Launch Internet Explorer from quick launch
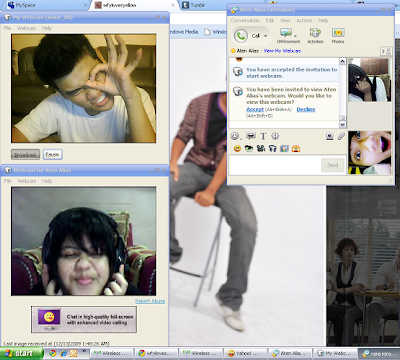Viewport: 400px width, 360px height. point(63,353)
